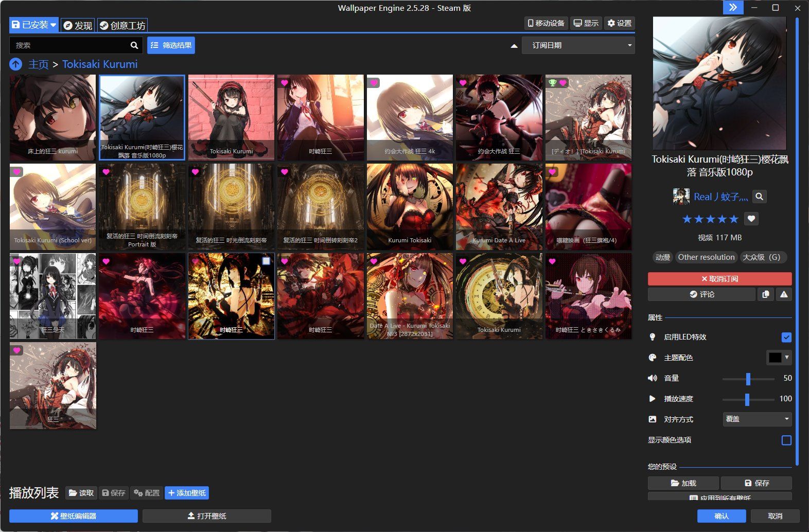This screenshot has height=532, width=809.
Task: Switch to the 发现 tab
Action: pos(78,25)
